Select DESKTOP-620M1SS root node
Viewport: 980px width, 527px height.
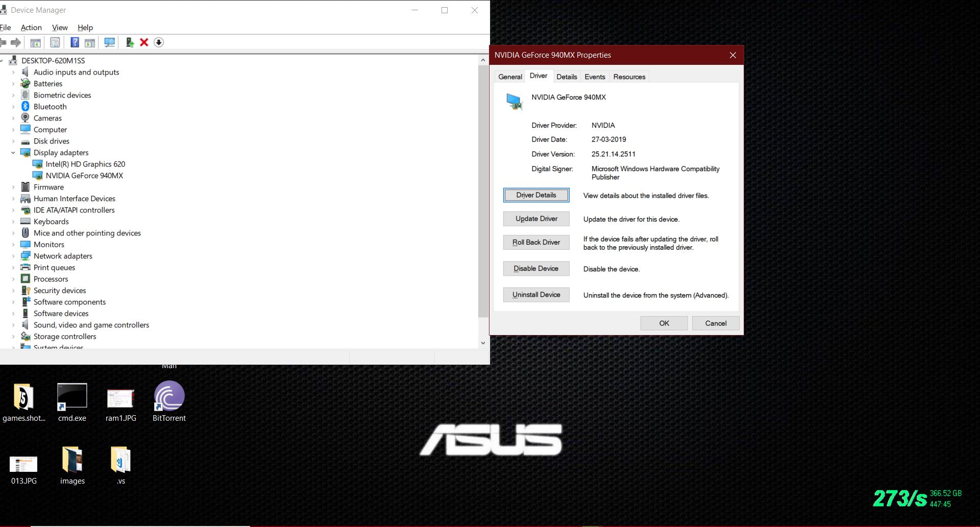53,60
